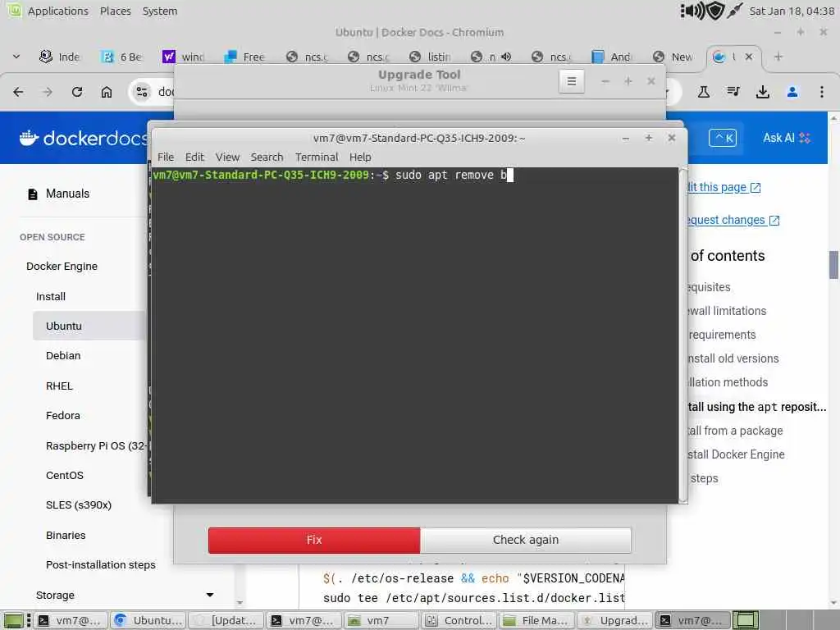This screenshot has height=630, width=840.
Task: Click the red Fix button
Action: 314,540
